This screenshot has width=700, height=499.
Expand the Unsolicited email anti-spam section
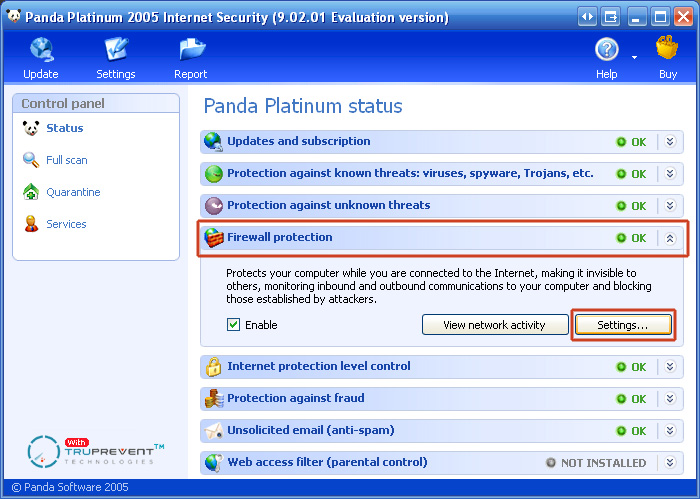click(670, 431)
